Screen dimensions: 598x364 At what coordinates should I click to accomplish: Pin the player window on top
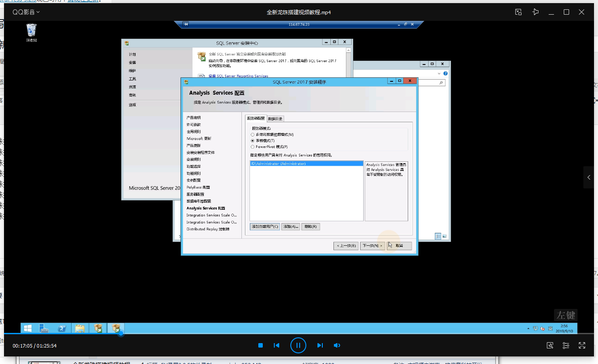tap(536, 12)
